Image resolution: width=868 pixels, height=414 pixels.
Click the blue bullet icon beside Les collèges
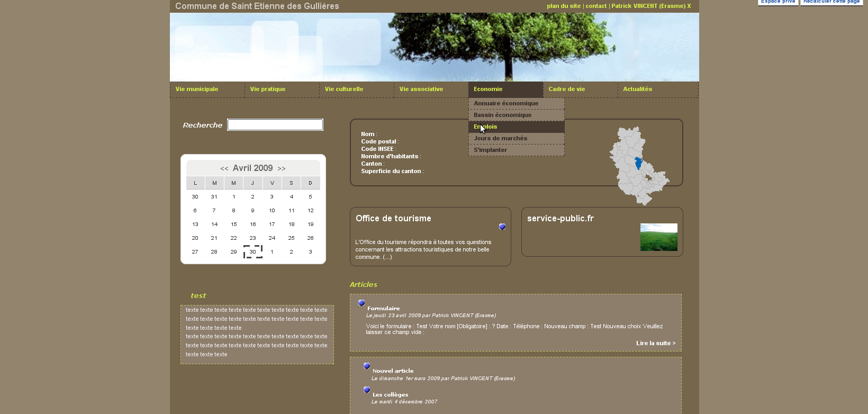367,390
